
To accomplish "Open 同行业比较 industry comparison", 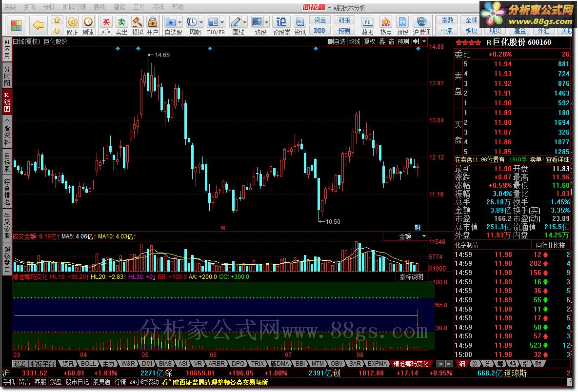I will pos(550,245).
